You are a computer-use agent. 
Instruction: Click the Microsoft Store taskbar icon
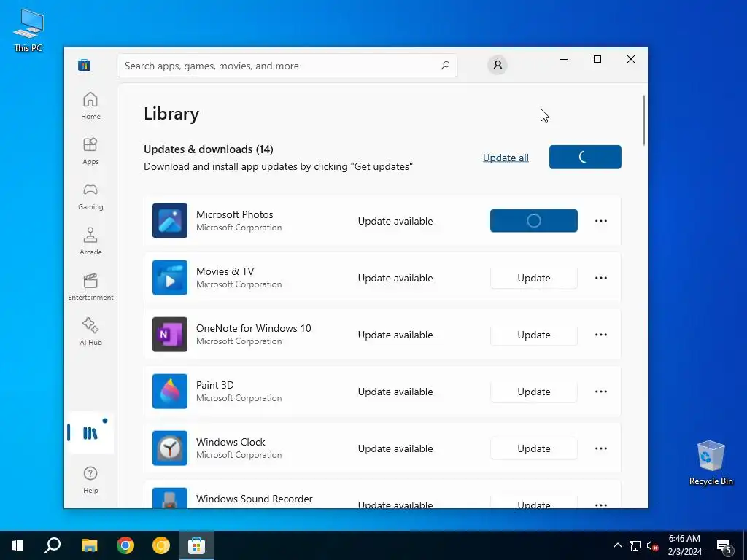point(196,545)
